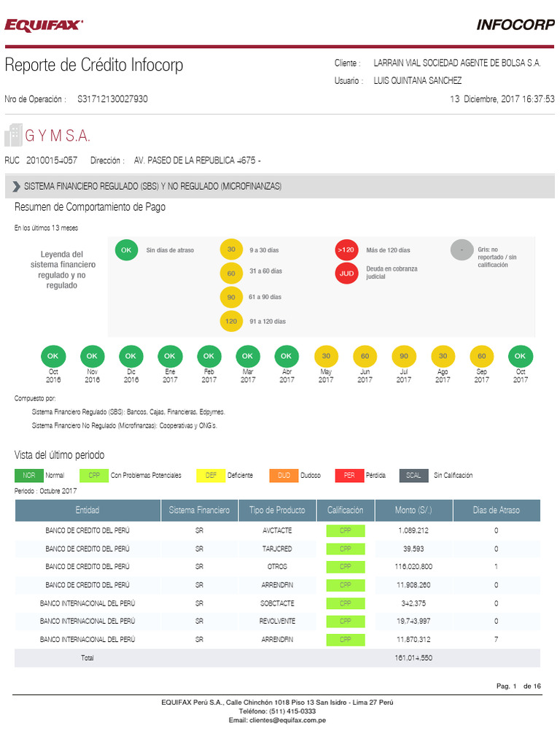Click the CPP badge in the SOBCTACTE row
The image size is (560, 747).
(345, 603)
